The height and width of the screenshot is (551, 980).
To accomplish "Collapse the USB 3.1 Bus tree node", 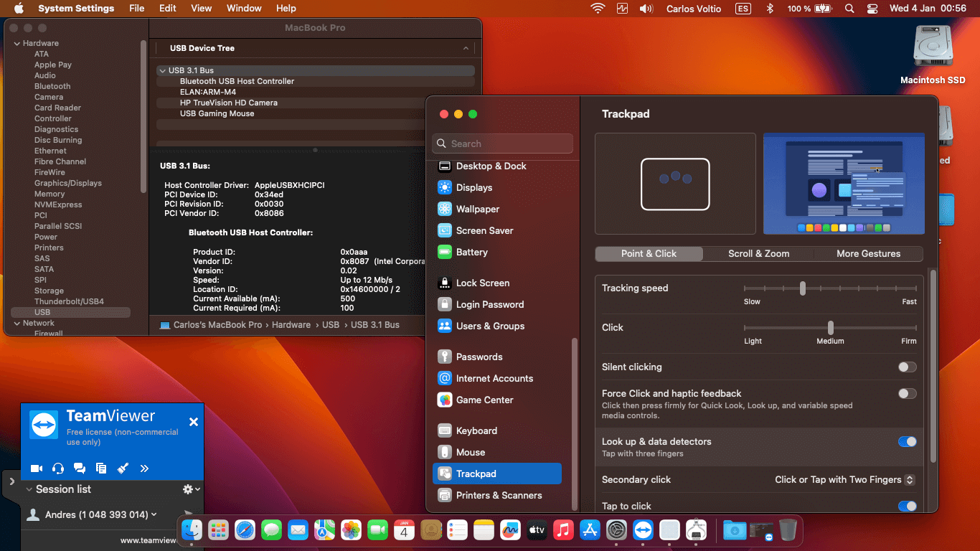I will pyautogui.click(x=163, y=71).
